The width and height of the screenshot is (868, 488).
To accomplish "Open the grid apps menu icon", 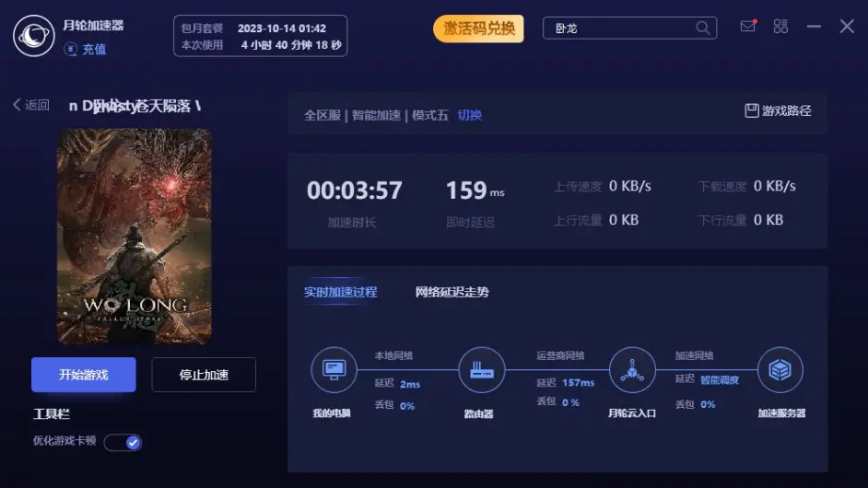I will coord(780,27).
